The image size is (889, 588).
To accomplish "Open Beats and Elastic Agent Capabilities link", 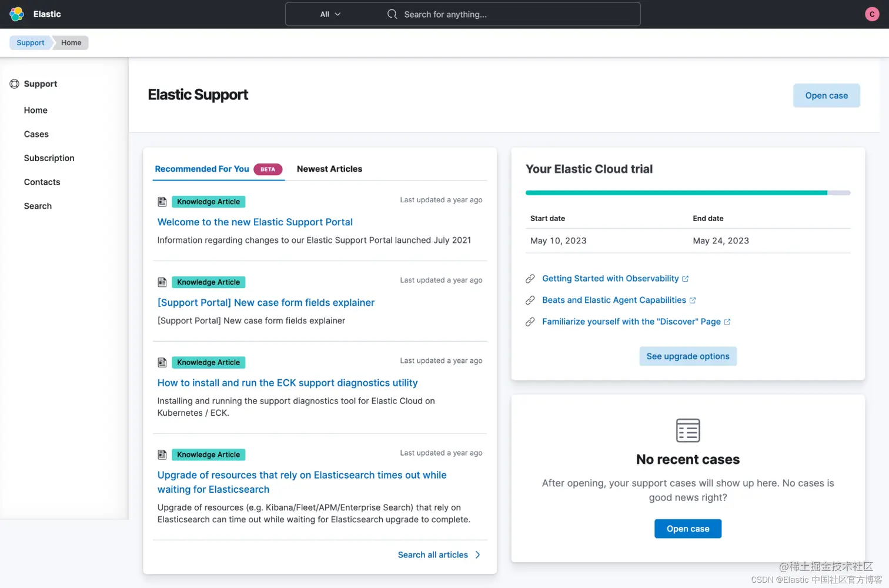I will (x=614, y=300).
